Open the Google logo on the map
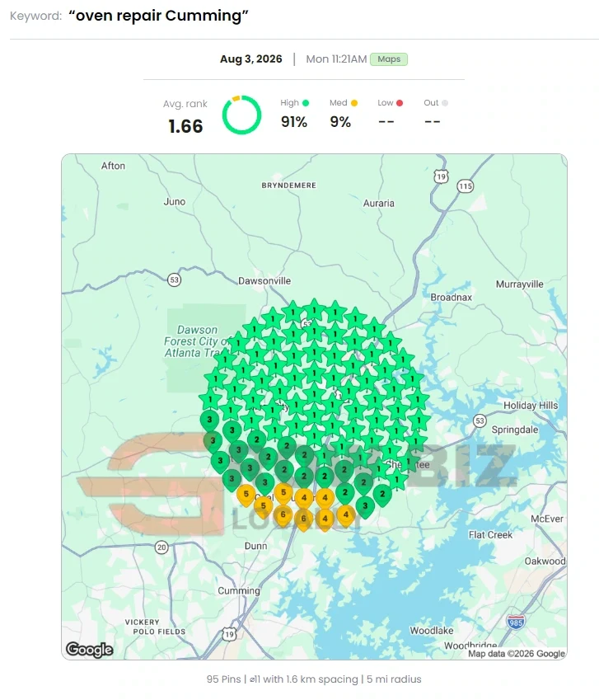 (x=89, y=650)
